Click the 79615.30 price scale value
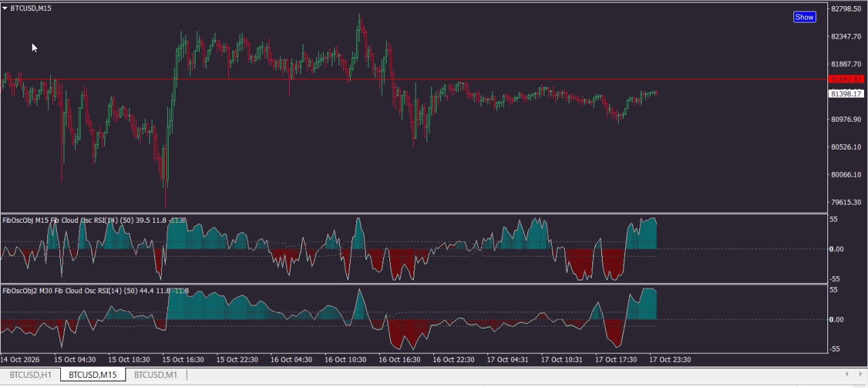The image size is (868, 388). click(846, 202)
